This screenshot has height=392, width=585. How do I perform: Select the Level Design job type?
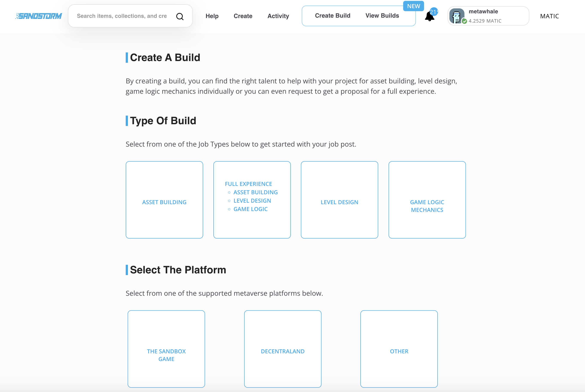pos(339,200)
